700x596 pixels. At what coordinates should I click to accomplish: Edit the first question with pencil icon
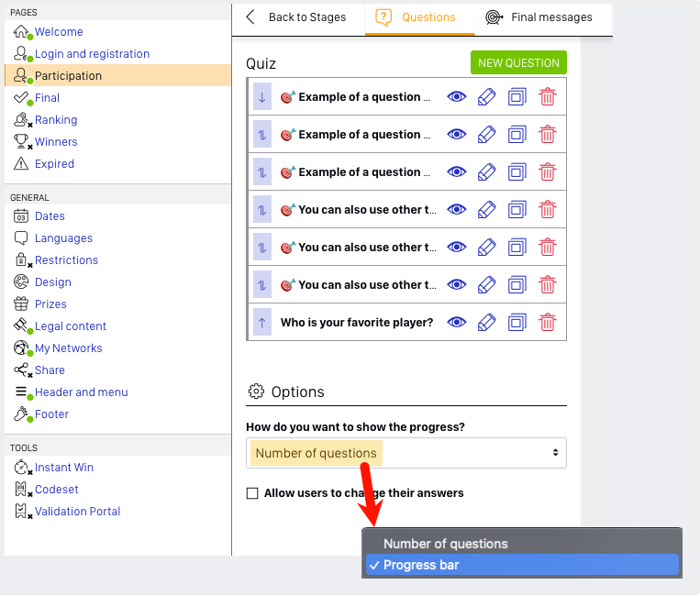[486, 97]
